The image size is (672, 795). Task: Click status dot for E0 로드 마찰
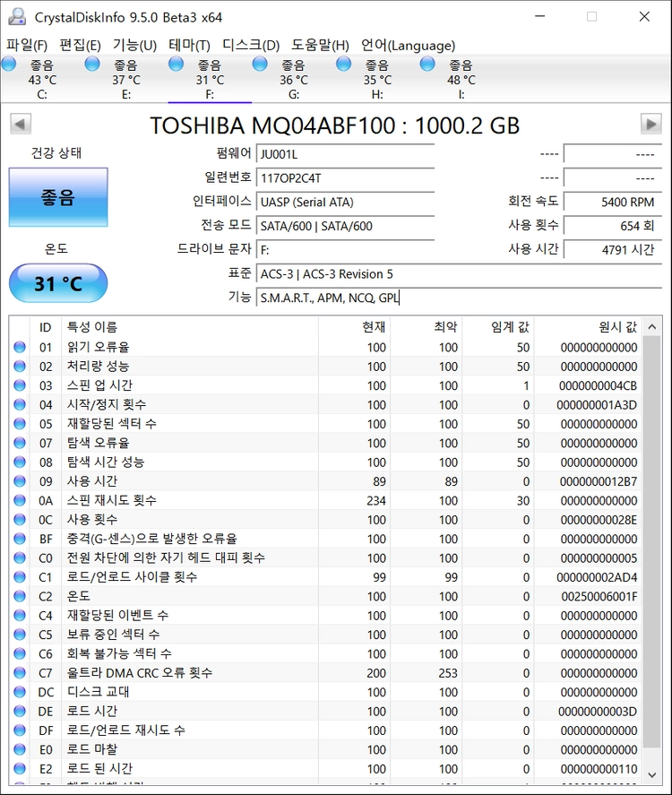[x=19, y=749]
